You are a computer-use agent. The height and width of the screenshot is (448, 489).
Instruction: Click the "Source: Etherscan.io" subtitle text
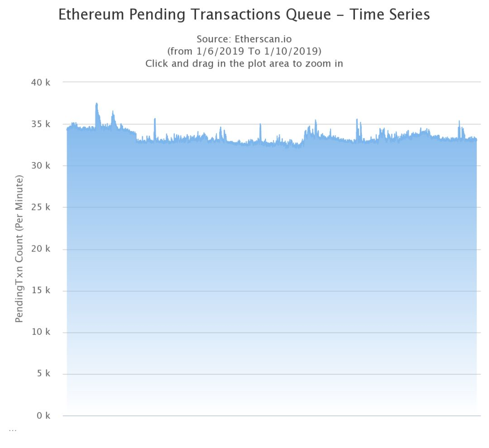pyautogui.click(x=244, y=39)
